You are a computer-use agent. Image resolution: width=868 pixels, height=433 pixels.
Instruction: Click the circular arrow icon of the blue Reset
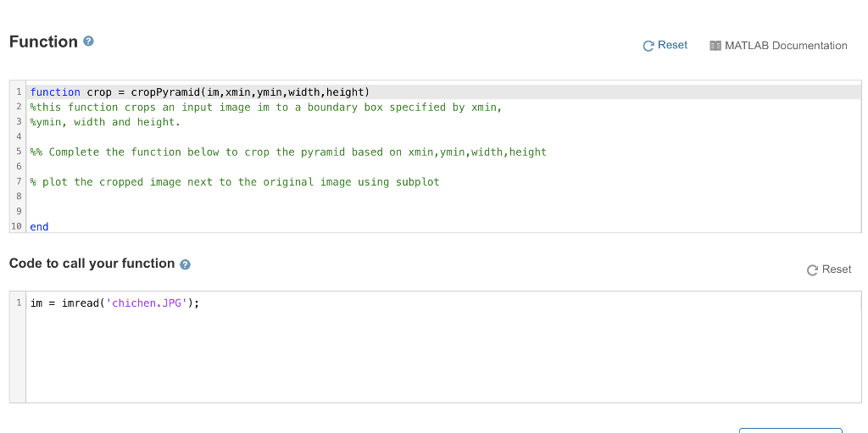648,46
